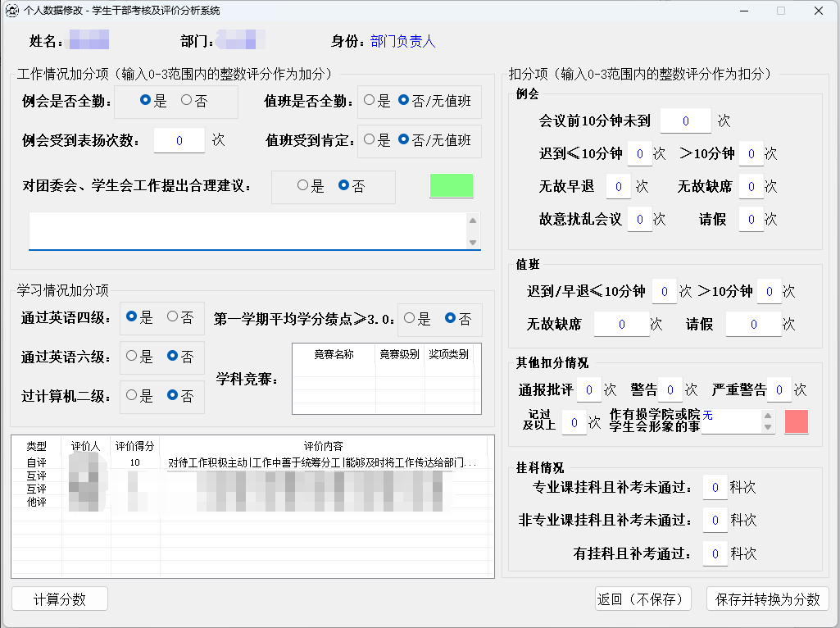Choose 是 for 通过英语六级
Image resolution: width=840 pixels, height=628 pixels.
132,356
